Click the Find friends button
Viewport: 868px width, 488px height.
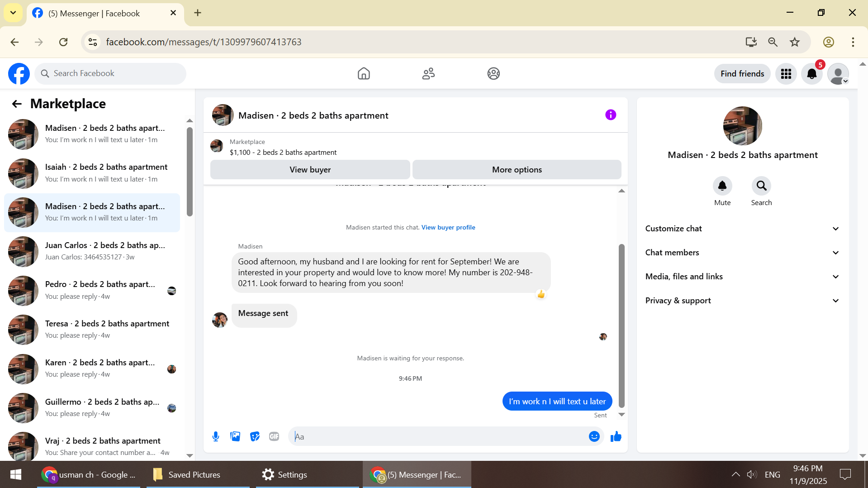742,74
